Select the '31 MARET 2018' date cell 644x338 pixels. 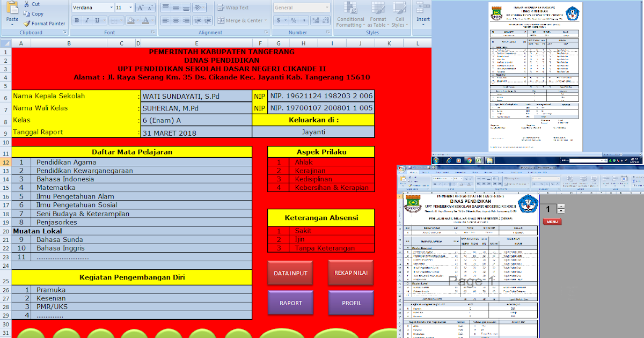pyautogui.click(x=196, y=133)
